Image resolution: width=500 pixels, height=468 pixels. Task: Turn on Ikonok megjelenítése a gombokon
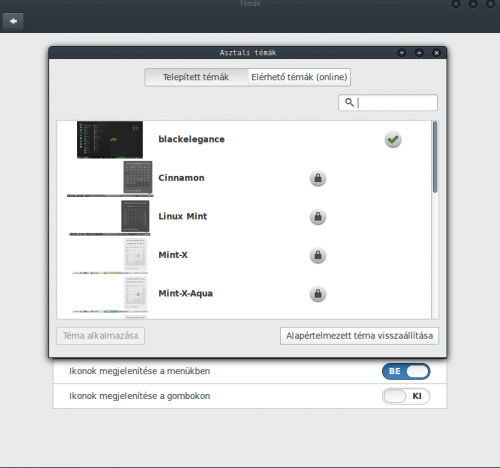(x=406, y=396)
